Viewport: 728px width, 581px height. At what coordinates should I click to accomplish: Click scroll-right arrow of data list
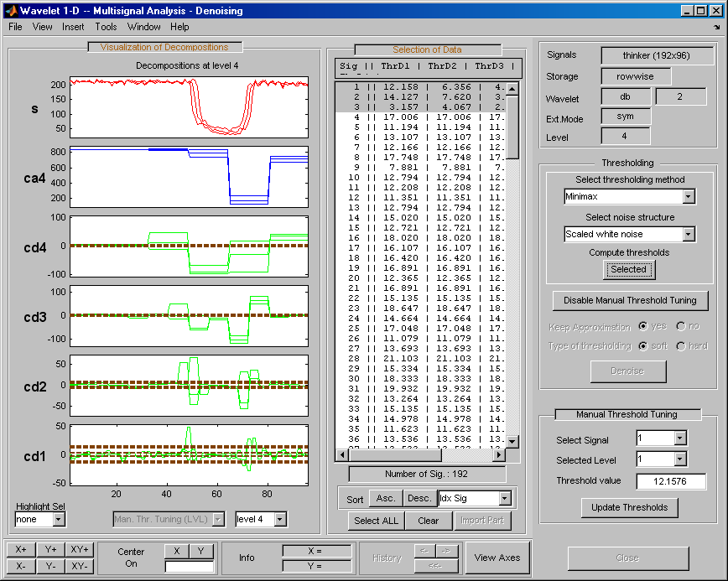(x=499, y=455)
